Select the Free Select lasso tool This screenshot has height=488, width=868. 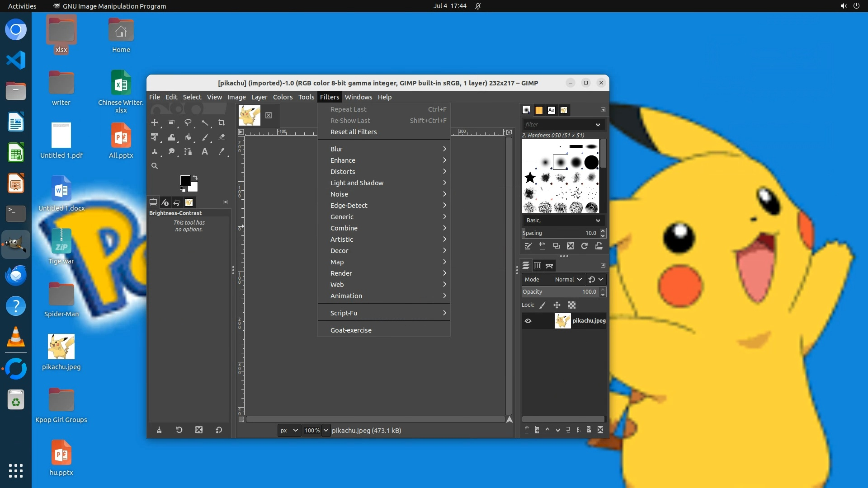pos(188,122)
